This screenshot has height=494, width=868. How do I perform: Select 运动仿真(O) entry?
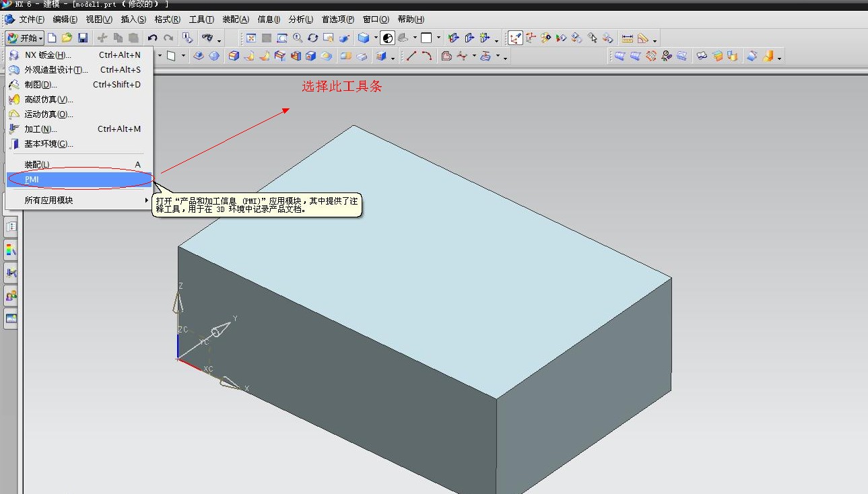[x=79, y=114]
